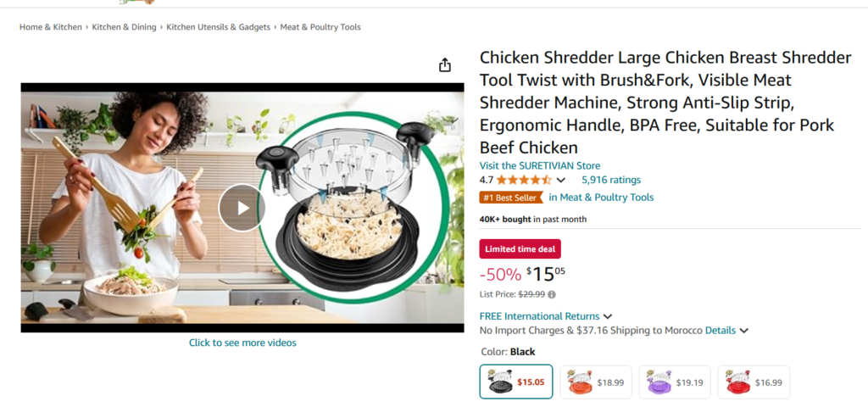The height and width of the screenshot is (407, 868).
Task: Click the share icon above the video
Action: [x=444, y=64]
